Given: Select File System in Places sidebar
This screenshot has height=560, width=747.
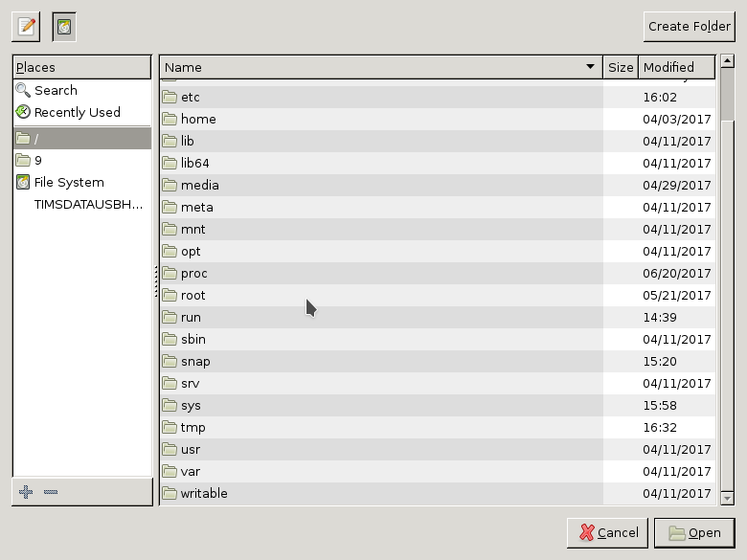Looking at the screenshot, I should [82, 183].
